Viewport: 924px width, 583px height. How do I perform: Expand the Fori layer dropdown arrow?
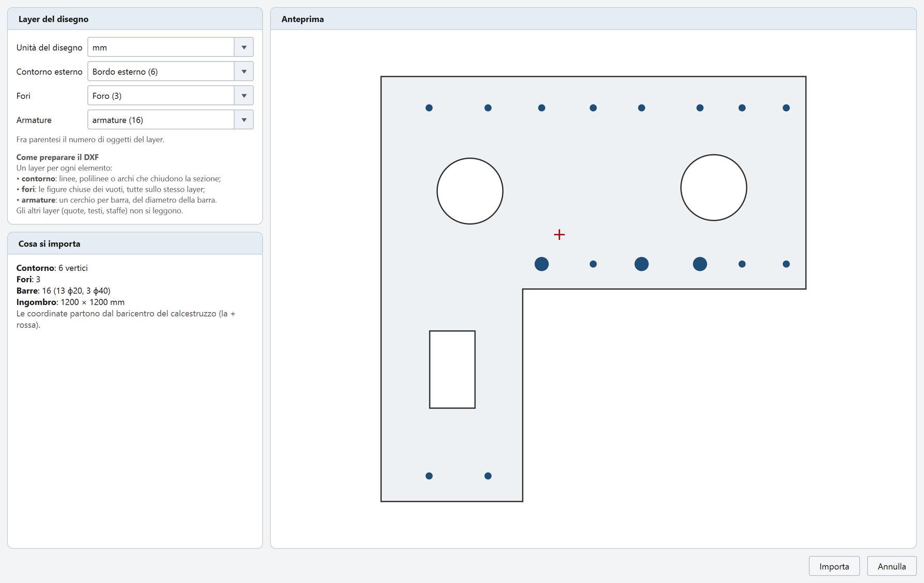(x=244, y=96)
